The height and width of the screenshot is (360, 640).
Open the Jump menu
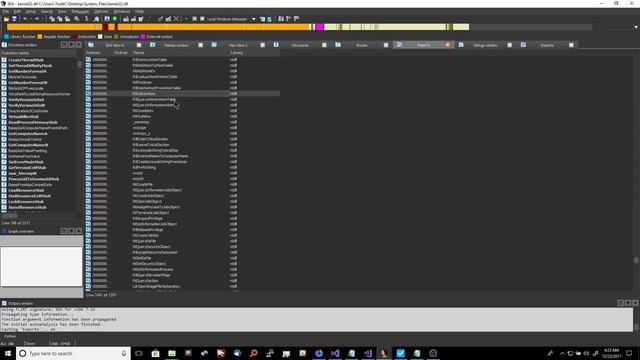pos(31,11)
